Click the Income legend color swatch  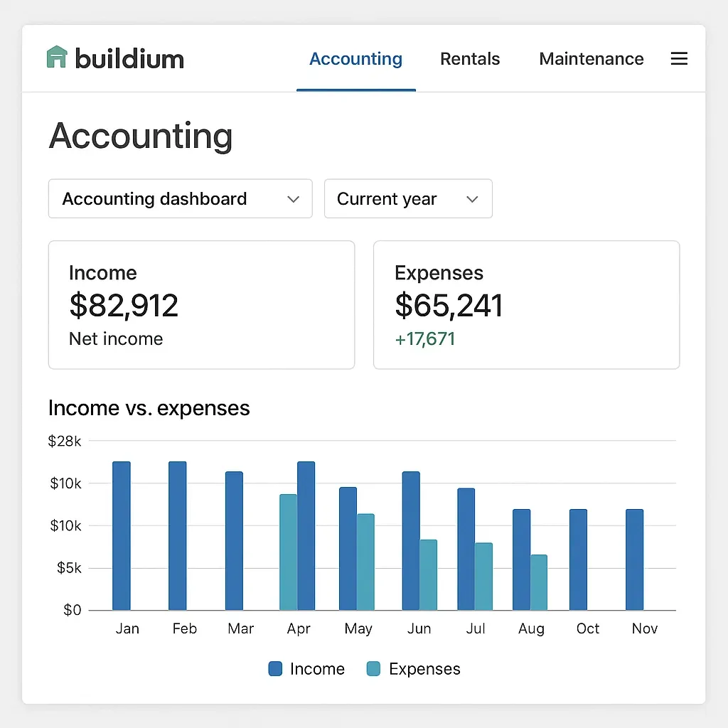point(275,668)
